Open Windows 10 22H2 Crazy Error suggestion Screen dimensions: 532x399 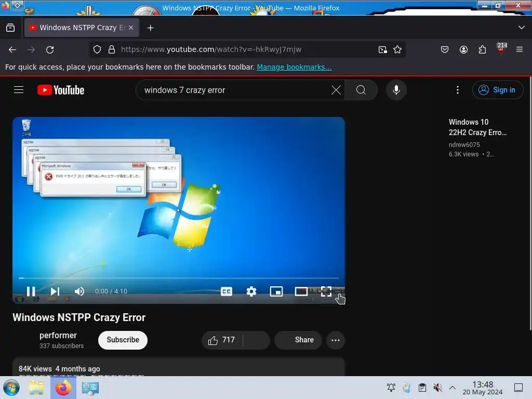point(477,127)
